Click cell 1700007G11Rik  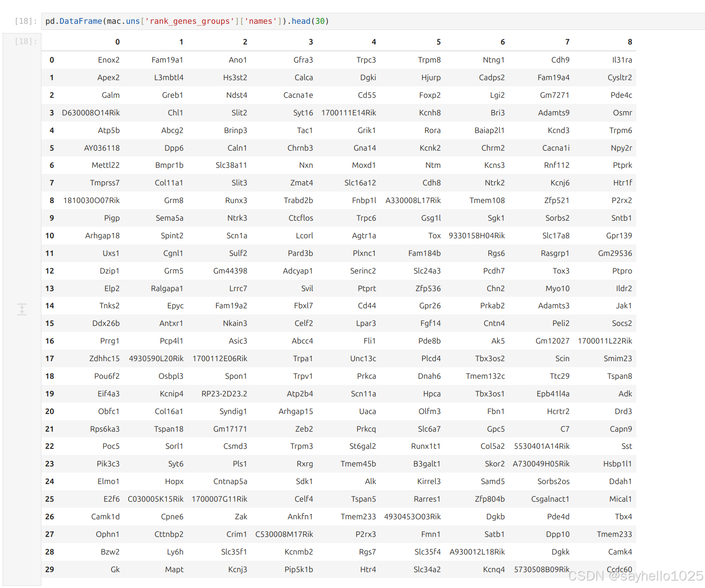219,499
